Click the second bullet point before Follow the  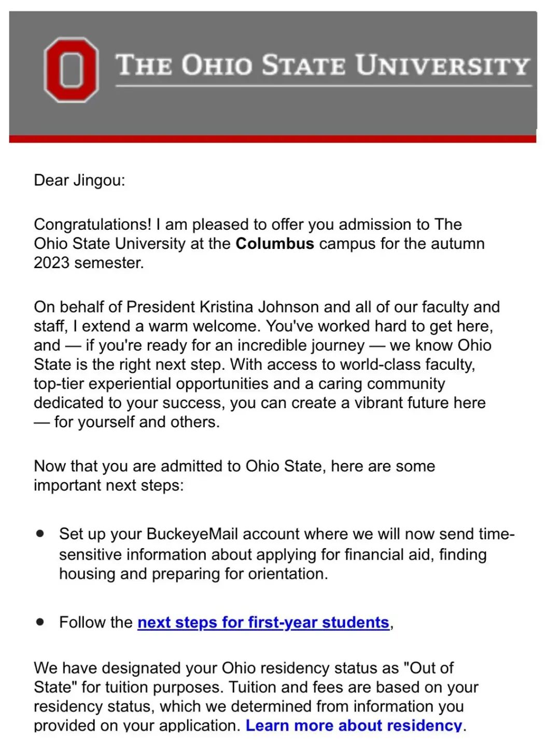40,622
